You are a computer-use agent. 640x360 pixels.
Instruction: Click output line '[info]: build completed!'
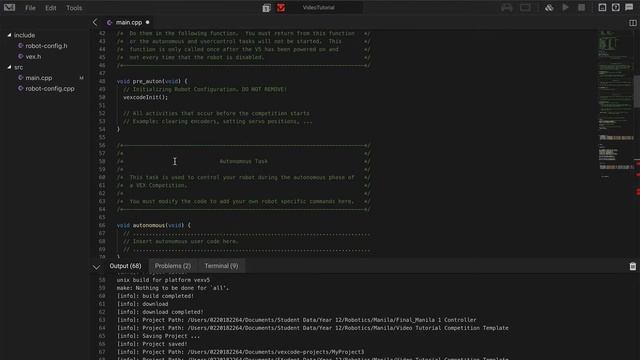tap(155, 296)
